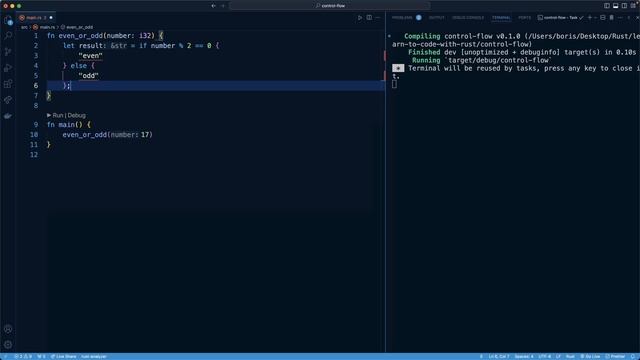This screenshot has width=640, height=360.
Task: Open errors and warnings in status bar
Action: click(x=23, y=356)
